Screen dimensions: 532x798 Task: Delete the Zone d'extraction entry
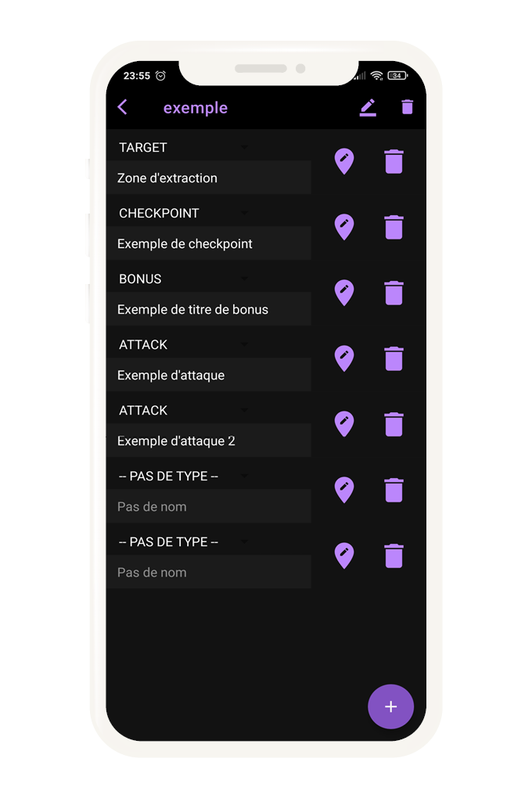(394, 161)
